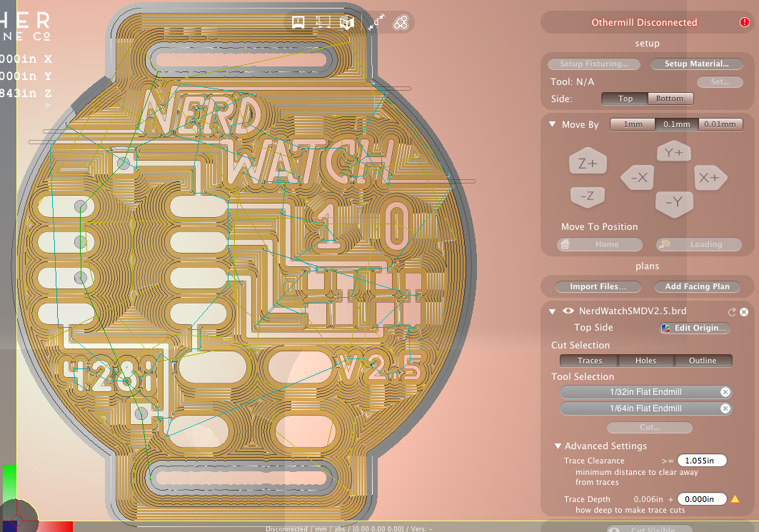Set Move By to 0.01mm
Image resolution: width=759 pixels, height=532 pixels.
[x=720, y=124]
